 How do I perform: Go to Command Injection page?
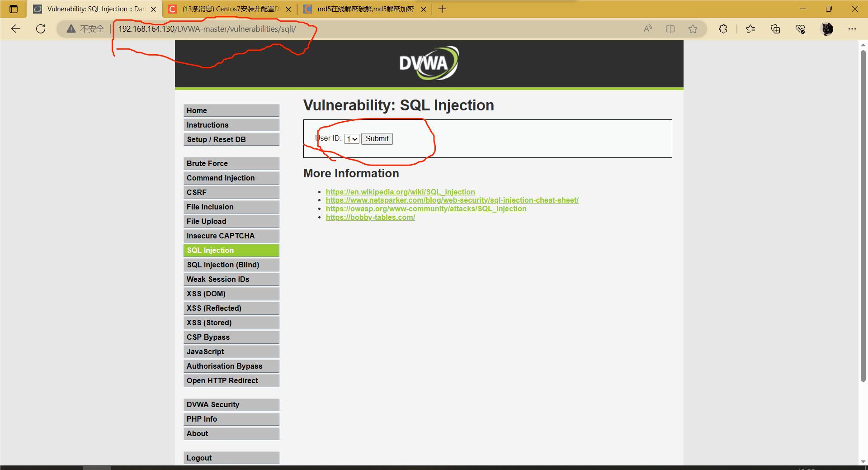pyautogui.click(x=231, y=178)
